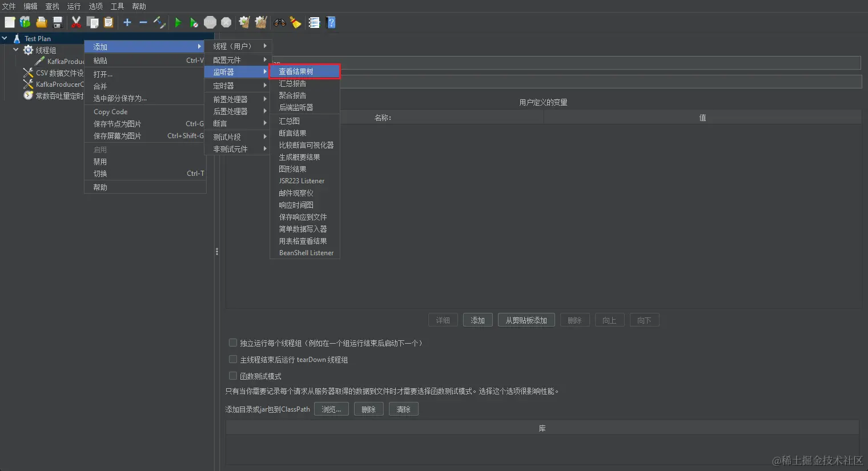Select the Test Plan flask icon
Viewport: 868px width, 471px height.
point(17,38)
